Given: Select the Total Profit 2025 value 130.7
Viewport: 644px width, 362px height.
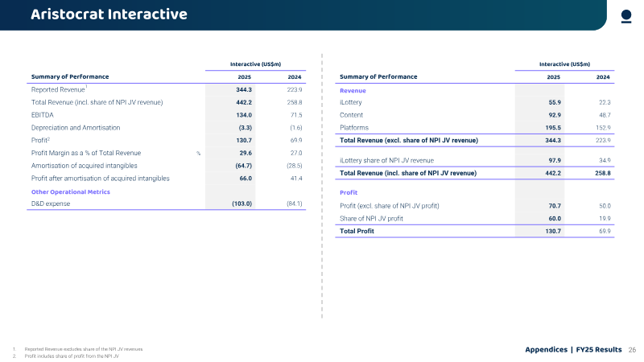Looking at the screenshot, I should pos(553,231).
